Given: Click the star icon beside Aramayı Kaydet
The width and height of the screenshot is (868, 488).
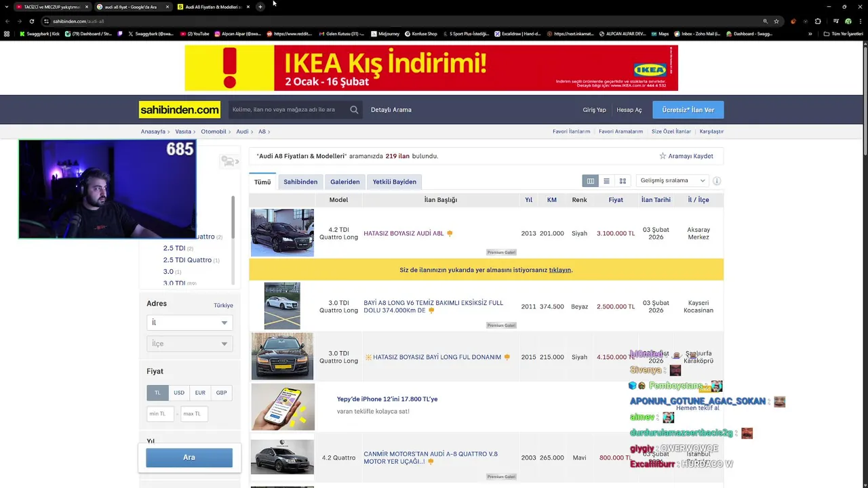Looking at the screenshot, I should pos(663,156).
